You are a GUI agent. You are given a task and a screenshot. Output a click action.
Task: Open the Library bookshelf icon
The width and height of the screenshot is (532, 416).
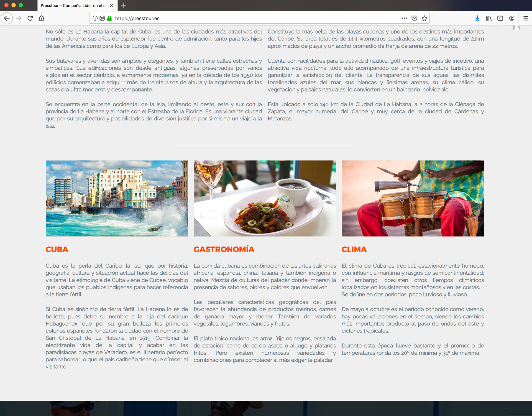(x=489, y=18)
